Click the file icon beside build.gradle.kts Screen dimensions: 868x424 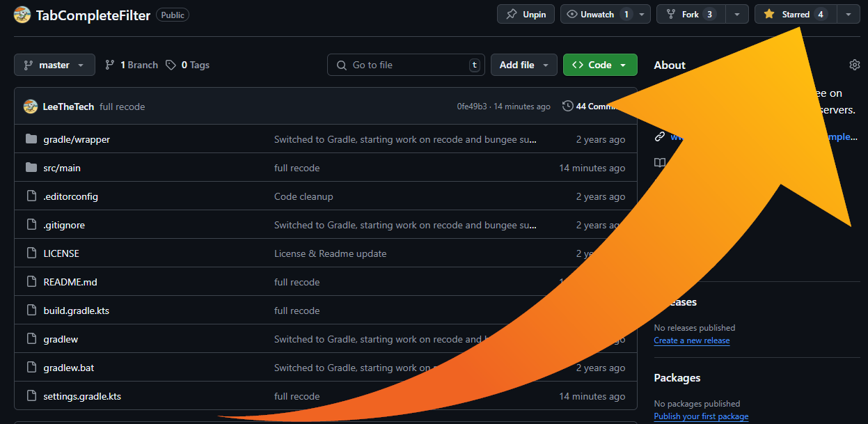(x=31, y=311)
